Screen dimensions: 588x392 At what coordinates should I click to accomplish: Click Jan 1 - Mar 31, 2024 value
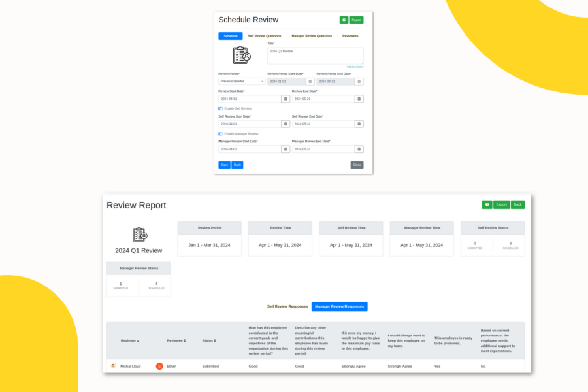(209, 246)
